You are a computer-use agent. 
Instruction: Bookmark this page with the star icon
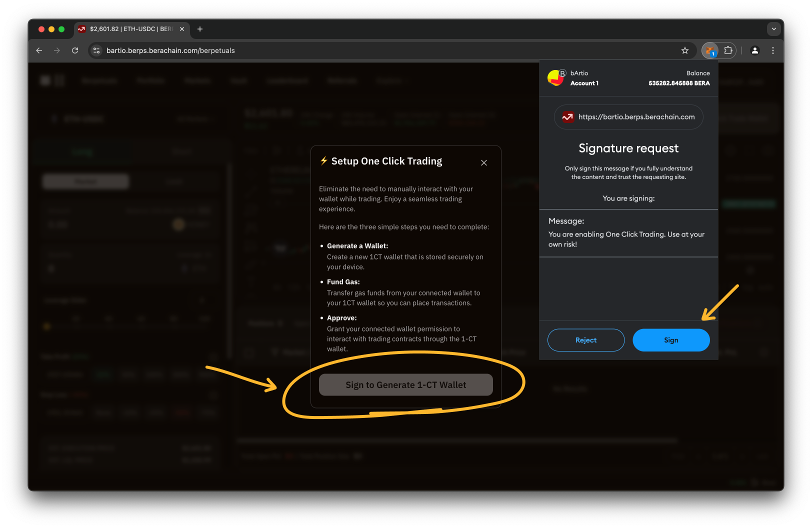[685, 50]
